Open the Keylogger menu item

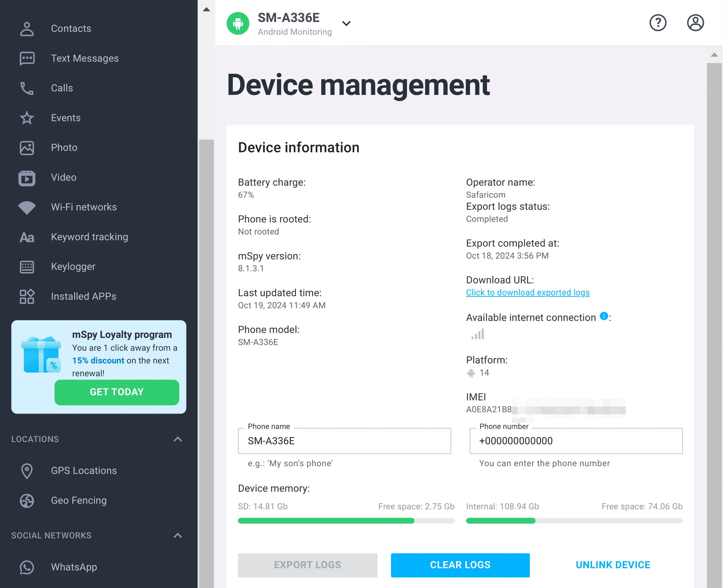click(x=73, y=267)
